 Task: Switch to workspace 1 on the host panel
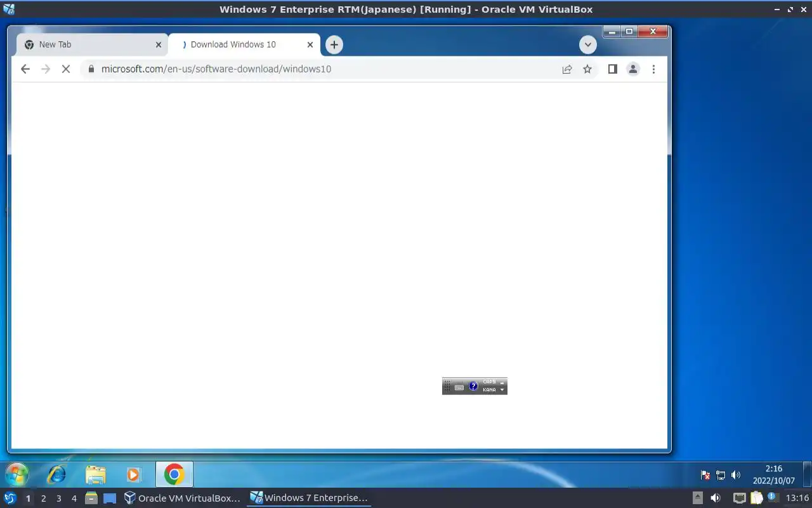coord(28,498)
